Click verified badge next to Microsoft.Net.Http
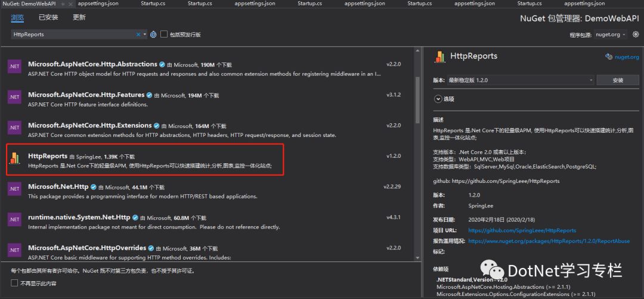The height and width of the screenshot is (299, 644). 94,187
